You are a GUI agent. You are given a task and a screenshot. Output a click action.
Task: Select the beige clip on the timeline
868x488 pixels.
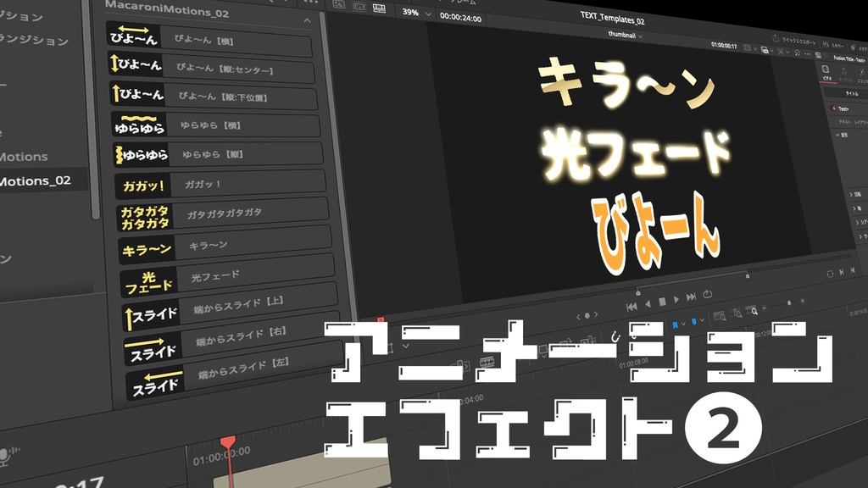click(303, 468)
